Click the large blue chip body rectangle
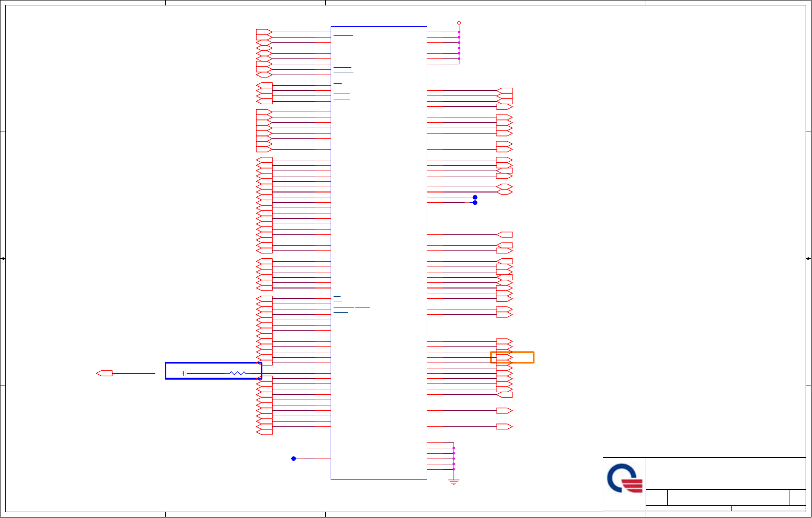The image size is (812, 518). [379, 253]
